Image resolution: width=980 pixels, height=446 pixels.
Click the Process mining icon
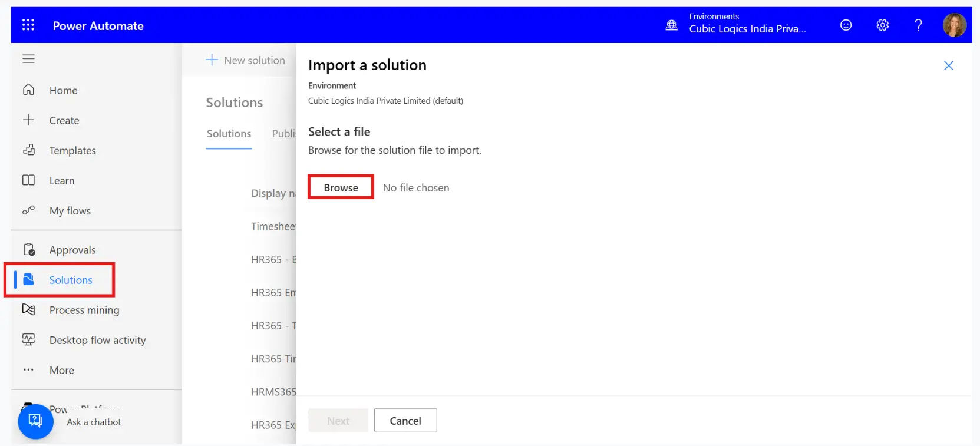[28, 310]
